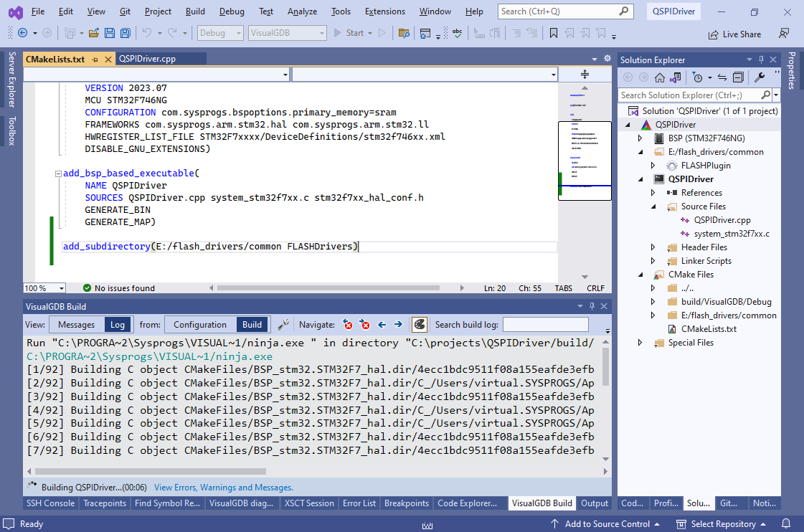The height and width of the screenshot is (532, 804).
Task: Open the VisualGDB platform dropdown
Action: (287, 33)
